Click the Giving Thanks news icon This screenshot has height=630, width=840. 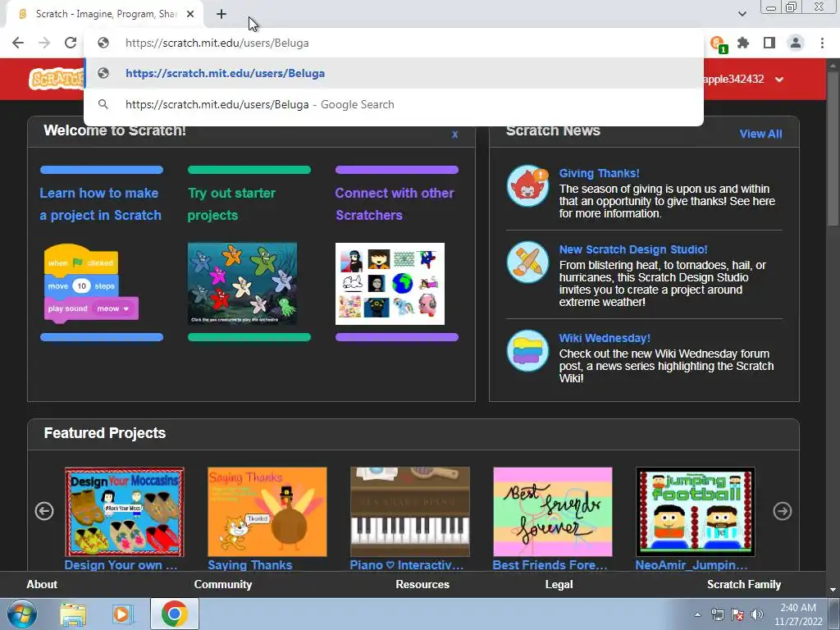pos(527,186)
